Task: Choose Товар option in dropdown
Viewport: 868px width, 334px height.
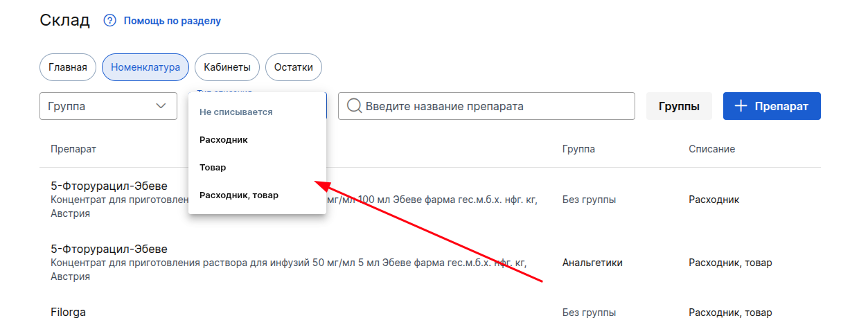Action: [x=213, y=168]
